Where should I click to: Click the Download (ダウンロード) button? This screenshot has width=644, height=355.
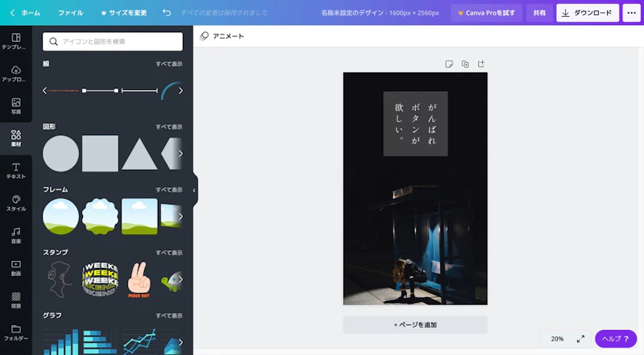click(588, 13)
